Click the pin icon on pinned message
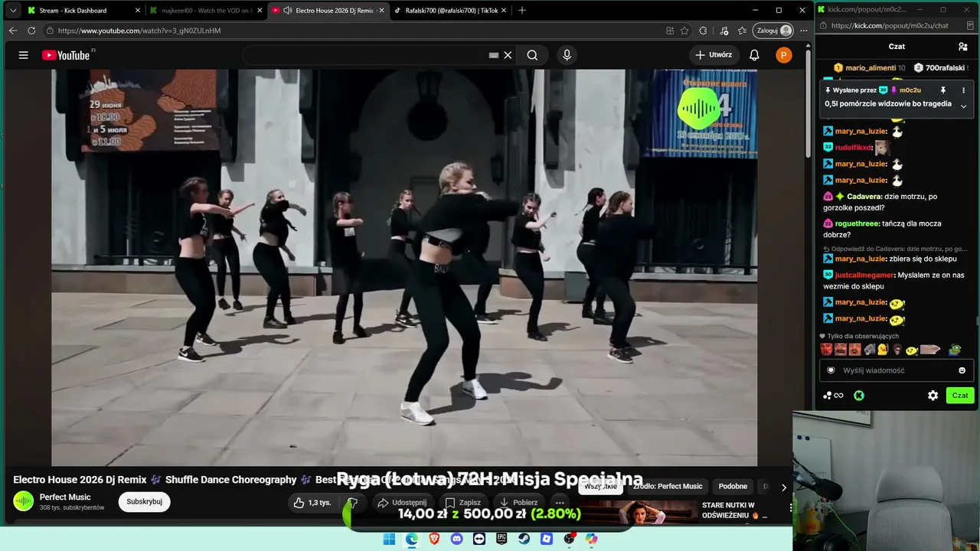The image size is (980, 551). click(943, 90)
